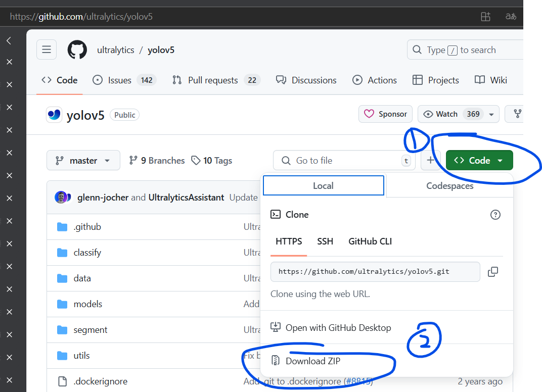The width and height of the screenshot is (542, 392).
Task: Open the classify folder
Action: coord(87,253)
